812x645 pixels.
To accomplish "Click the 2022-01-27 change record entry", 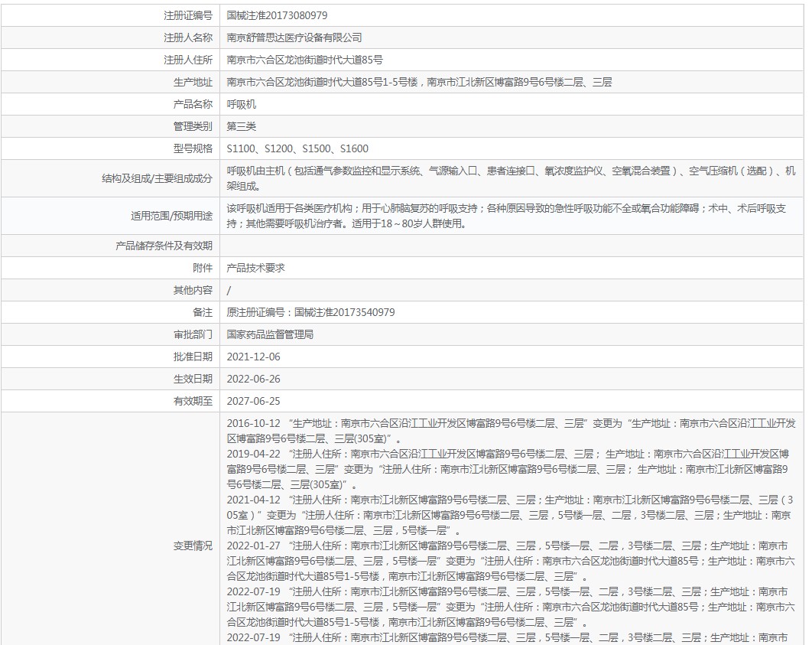I will (x=511, y=561).
